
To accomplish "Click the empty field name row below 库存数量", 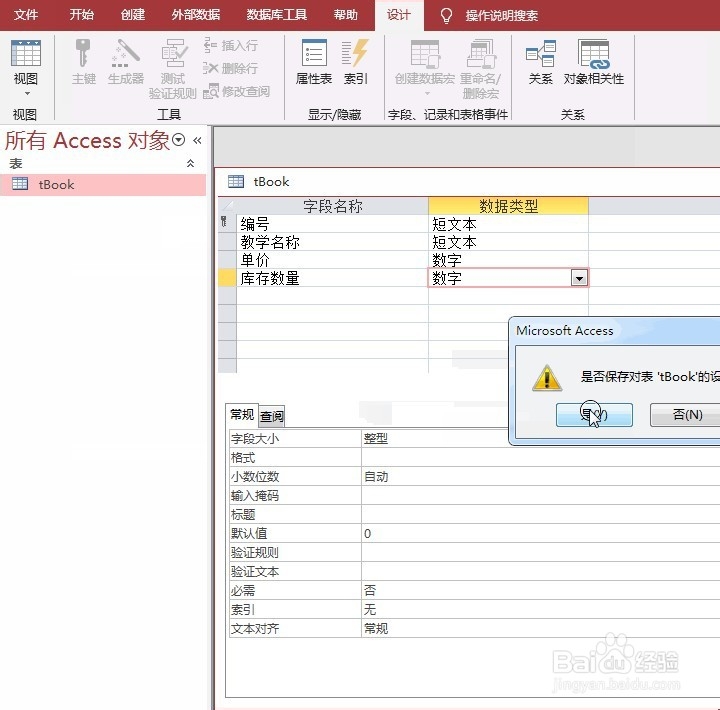I will (332, 296).
